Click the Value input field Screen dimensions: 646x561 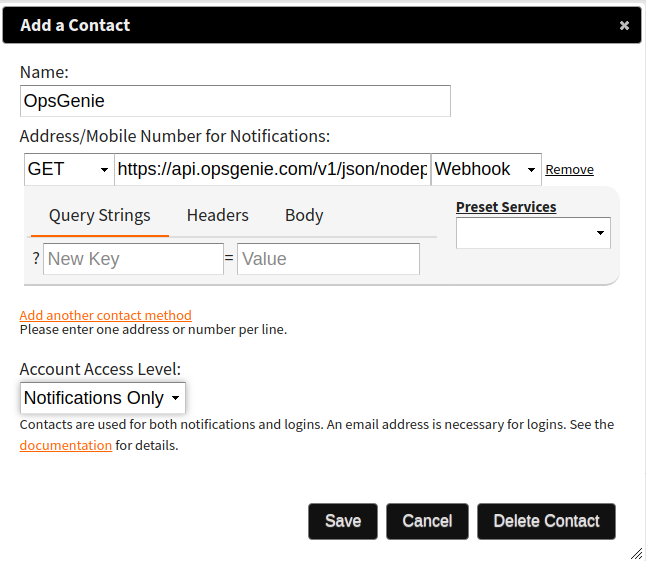tap(328, 259)
